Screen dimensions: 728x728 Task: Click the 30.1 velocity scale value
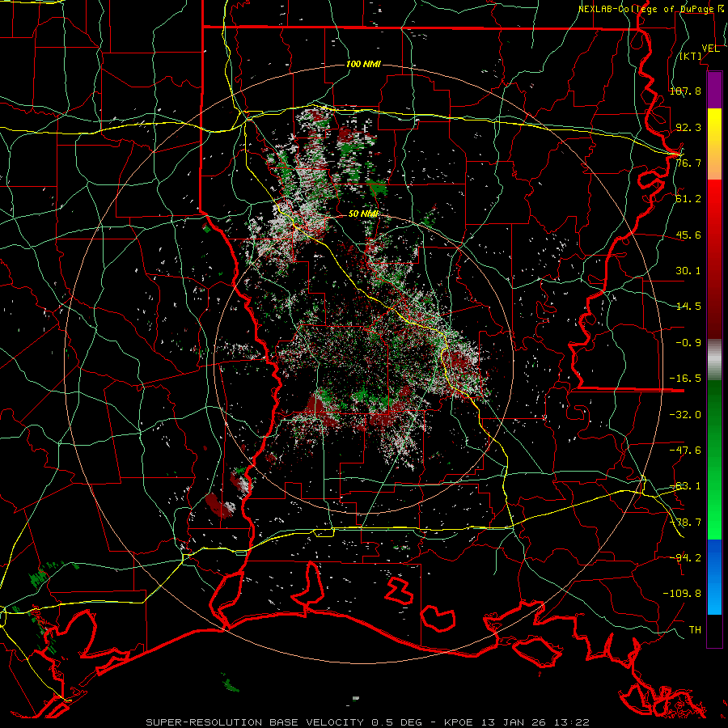click(x=688, y=271)
